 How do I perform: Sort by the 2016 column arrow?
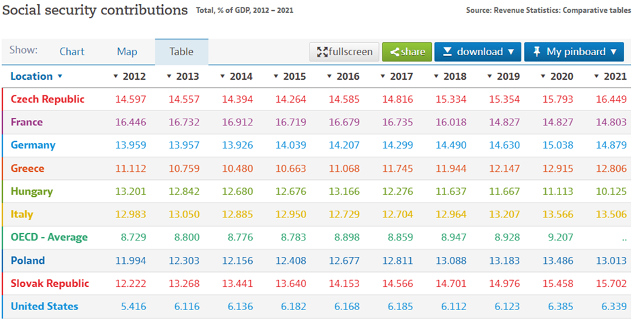click(x=329, y=76)
